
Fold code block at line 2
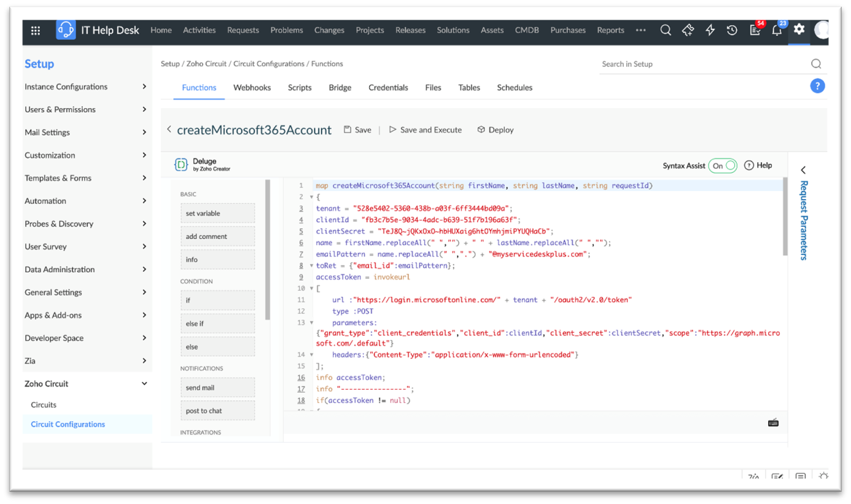[311, 197]
